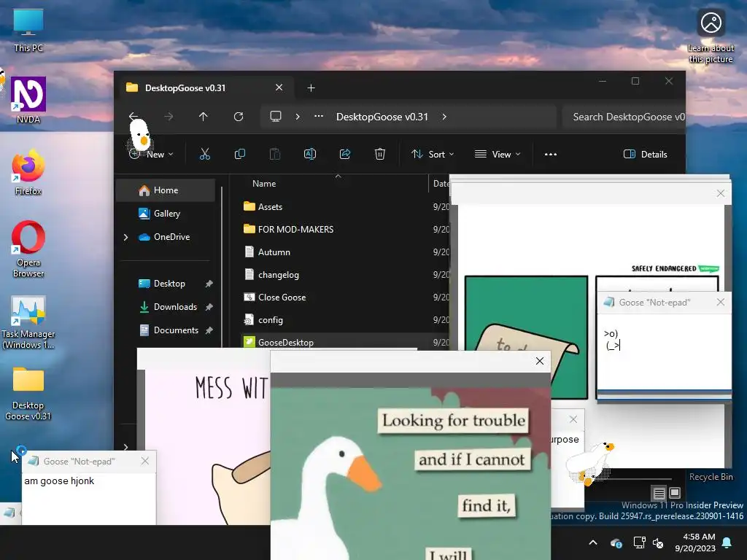Open the See more ellipsis in command bar
Screen dimensions: 747x560
coord(551,155)
